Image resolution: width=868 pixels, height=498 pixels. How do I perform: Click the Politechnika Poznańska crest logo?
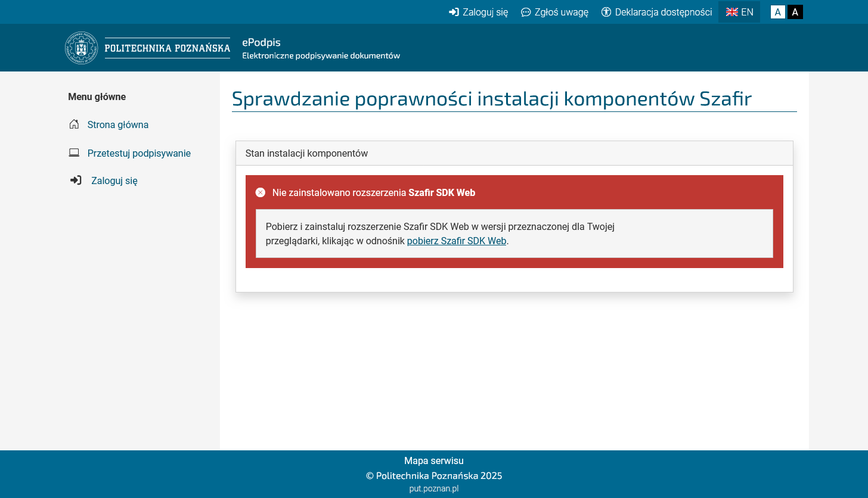coord(81,48)
